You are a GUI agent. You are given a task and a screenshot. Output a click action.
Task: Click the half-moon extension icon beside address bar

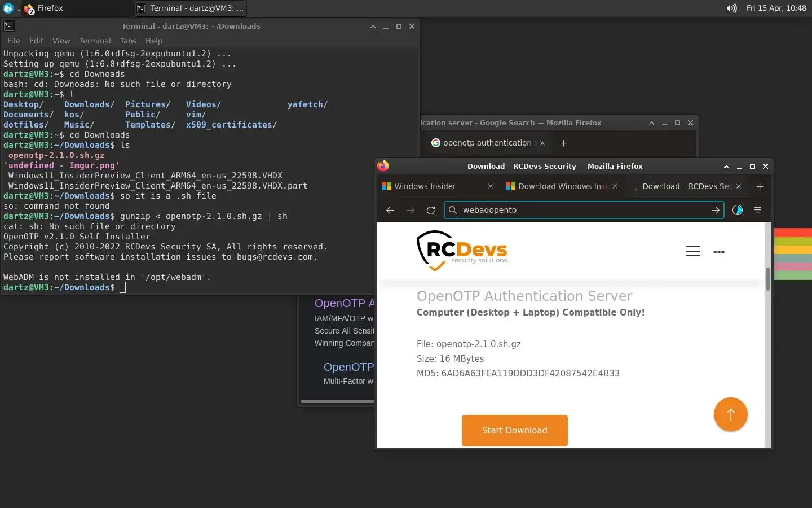[x=737, y=210]
